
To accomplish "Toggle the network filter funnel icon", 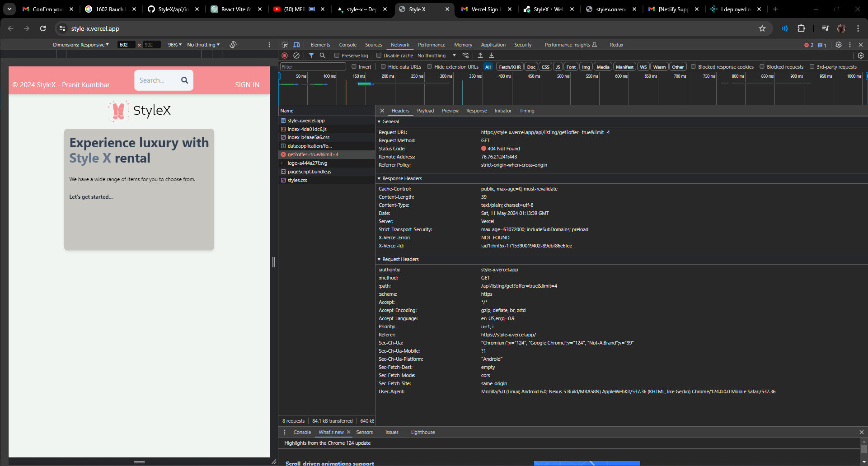I will [x=311, y=56].
